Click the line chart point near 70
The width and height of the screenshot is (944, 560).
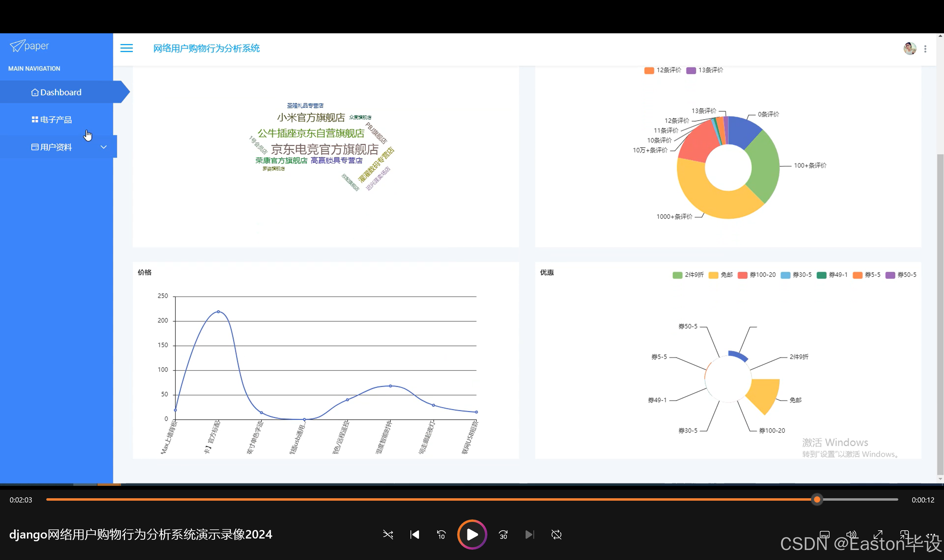coord(390,386)
